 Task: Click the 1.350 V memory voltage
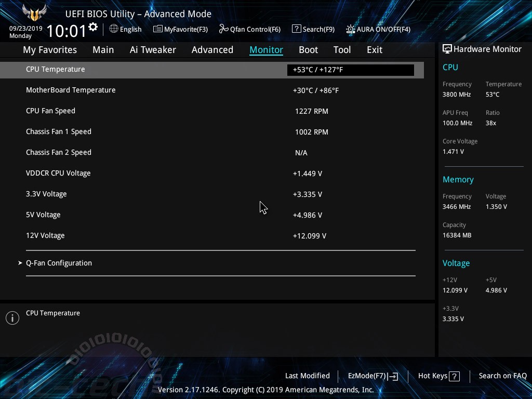pyautogui.click(x=496, y=207)
